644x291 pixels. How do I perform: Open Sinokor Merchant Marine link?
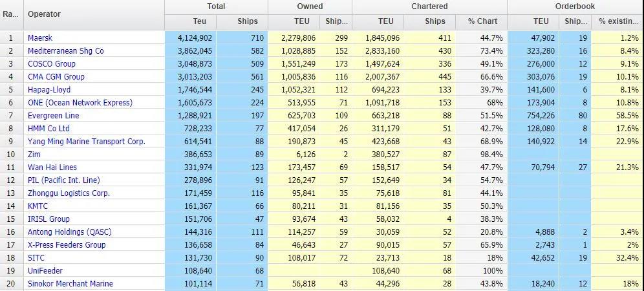pyautogui.click(x=70, y=284)
